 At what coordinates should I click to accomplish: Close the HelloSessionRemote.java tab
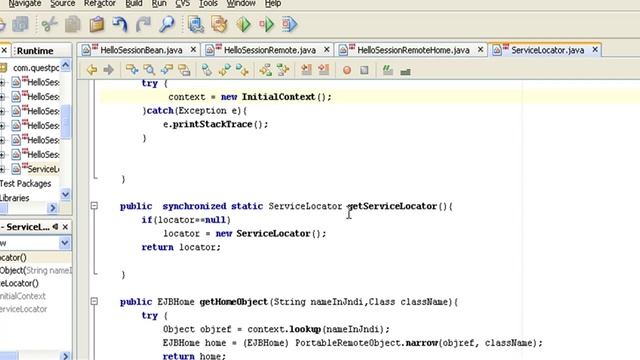pos(327,50)
